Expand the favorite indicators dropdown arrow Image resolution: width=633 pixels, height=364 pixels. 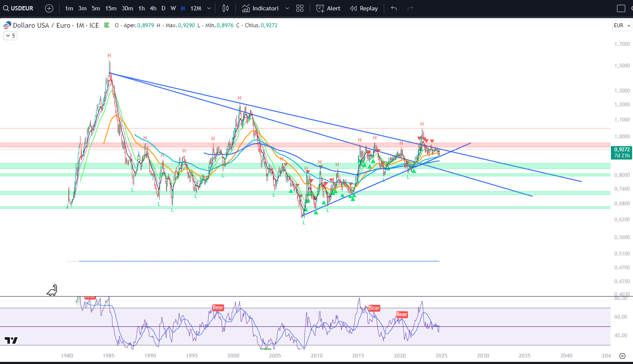point(287,8)
